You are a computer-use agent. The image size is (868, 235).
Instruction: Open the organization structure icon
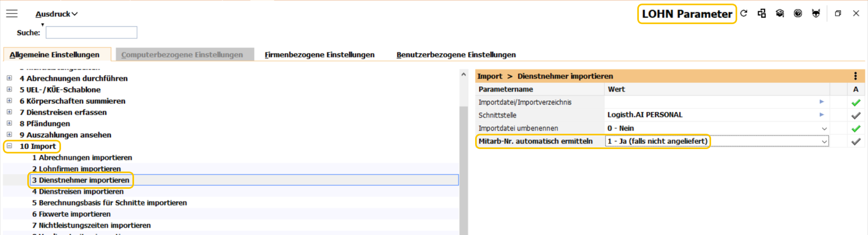click(762, 13)
